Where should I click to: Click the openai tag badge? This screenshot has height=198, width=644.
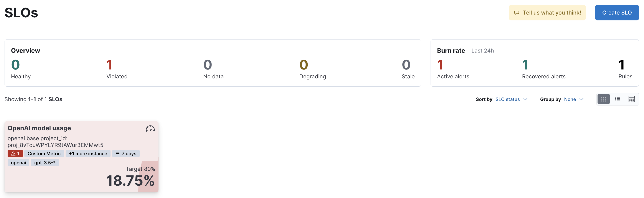pyautogui.click(x=18, y=162)
